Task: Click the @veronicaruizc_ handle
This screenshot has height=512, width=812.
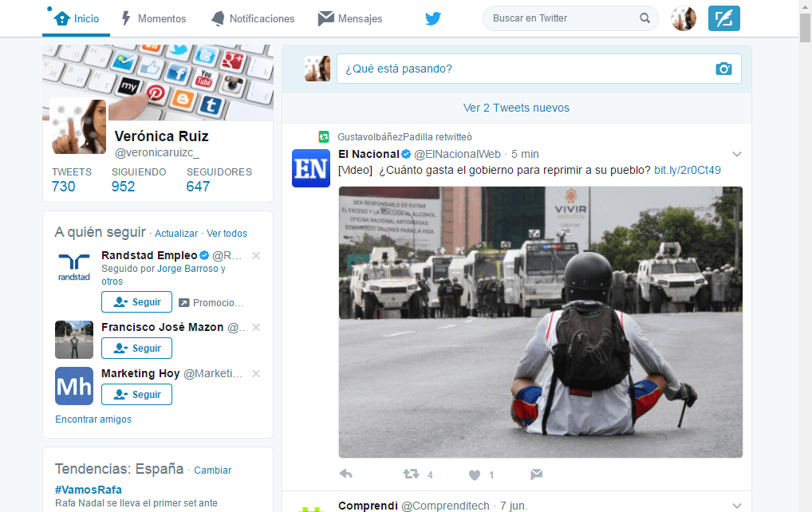Action: pos(157,152)
